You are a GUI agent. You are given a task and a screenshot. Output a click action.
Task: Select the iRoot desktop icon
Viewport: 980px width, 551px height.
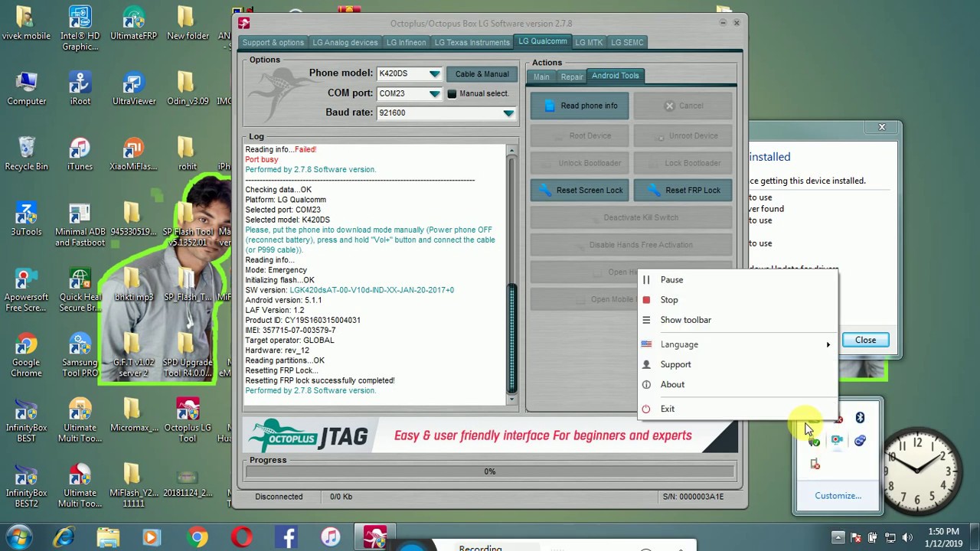pos(80,89)
